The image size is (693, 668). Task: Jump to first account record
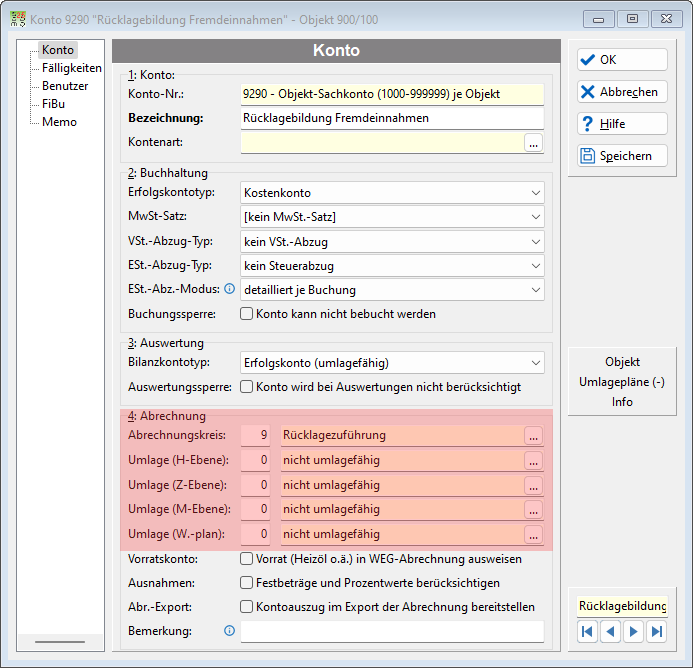pos(587,631)
